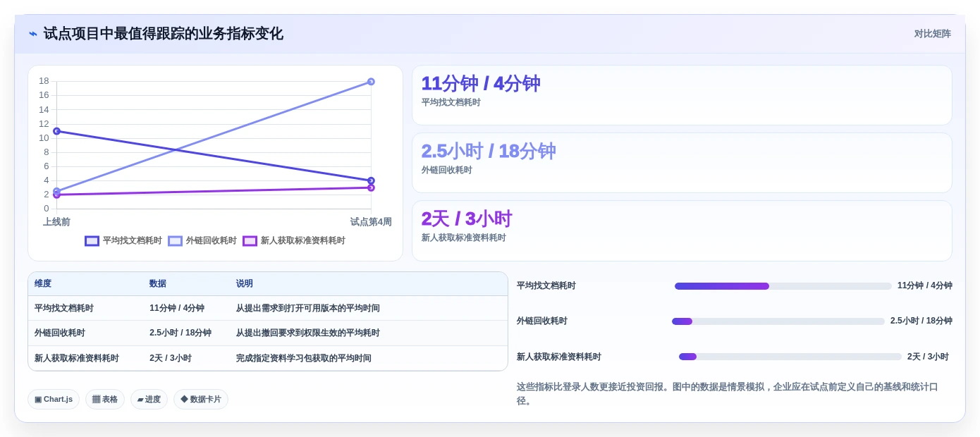
Task: Click the 进度 tag chip
Action: (149, 399)
